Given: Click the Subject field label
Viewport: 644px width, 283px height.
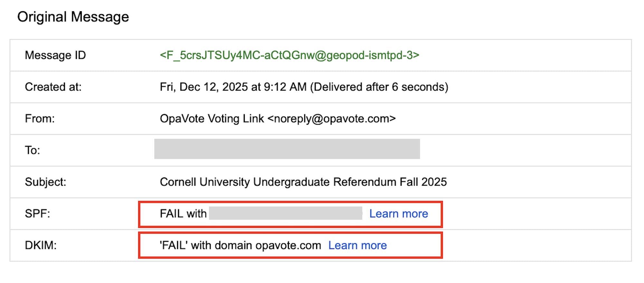Looking at the screenshot, I should coord(45,182).
